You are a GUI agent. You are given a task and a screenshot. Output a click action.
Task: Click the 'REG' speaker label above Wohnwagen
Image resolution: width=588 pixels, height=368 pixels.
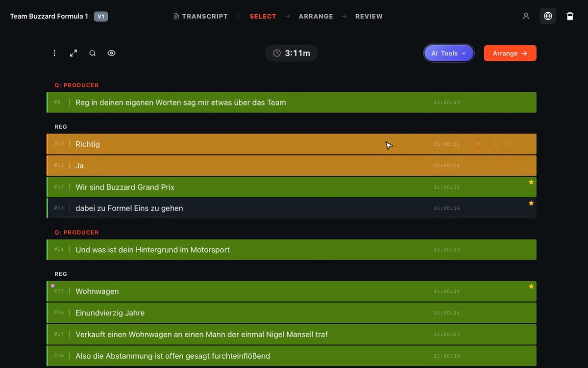pyautogui.click(x=61, y=274)
